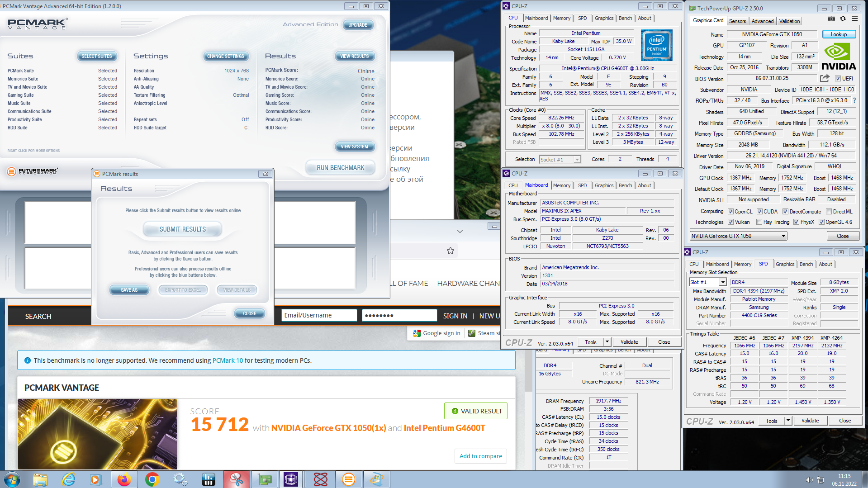Open the Socket #1 selection dropdown
The image size is (868, 488).
(560, 159)
